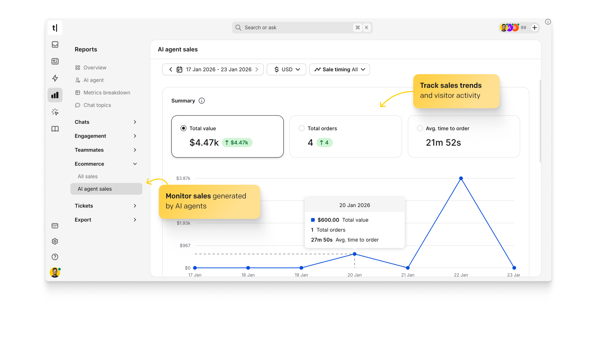Open the USD currency dropdown
The height and width of the screenshot is (364, 597).
[x=286, y=69]
